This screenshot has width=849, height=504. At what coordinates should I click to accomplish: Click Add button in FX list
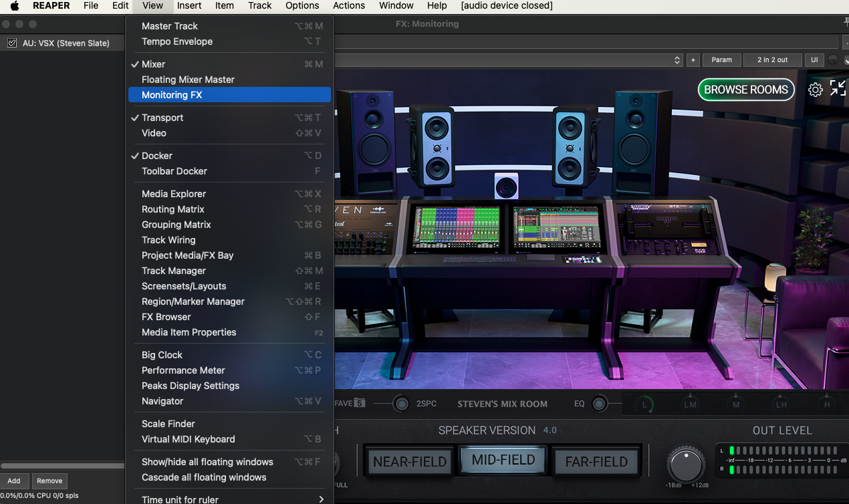tap(14, 481)
